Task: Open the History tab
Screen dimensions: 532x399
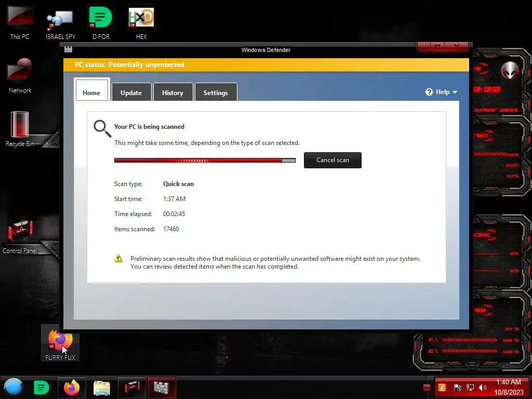Action: pyautogui.click(x=172, y=92)
